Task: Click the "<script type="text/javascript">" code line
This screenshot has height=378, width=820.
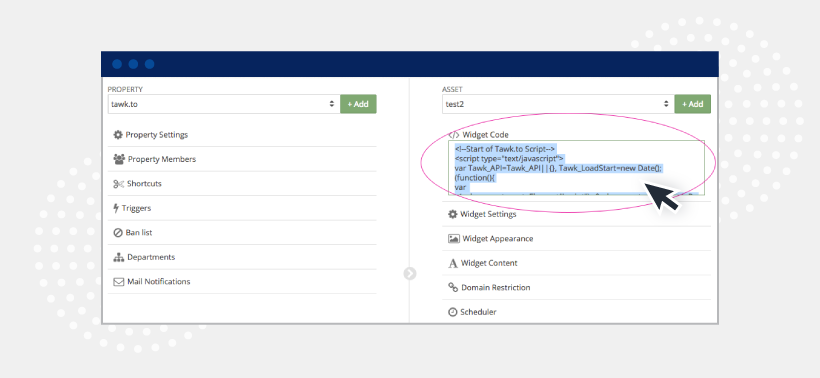Action: click(x=509, y=158)
